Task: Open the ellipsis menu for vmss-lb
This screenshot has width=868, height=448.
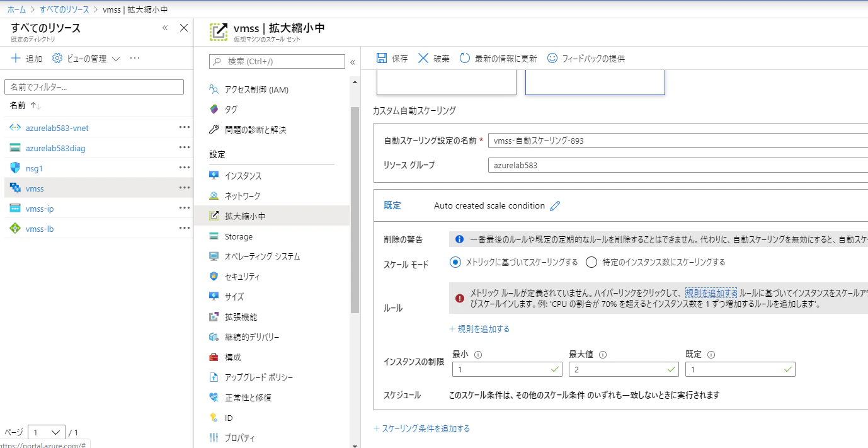Action: click(184, 228)
